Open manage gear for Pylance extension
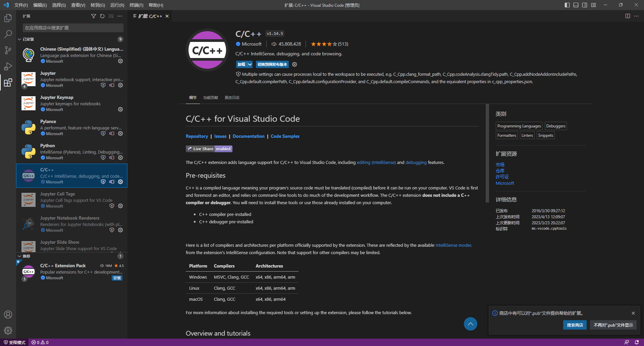This screenshot has height=346, width=644. pyautogui.click(x=120, y=133)
